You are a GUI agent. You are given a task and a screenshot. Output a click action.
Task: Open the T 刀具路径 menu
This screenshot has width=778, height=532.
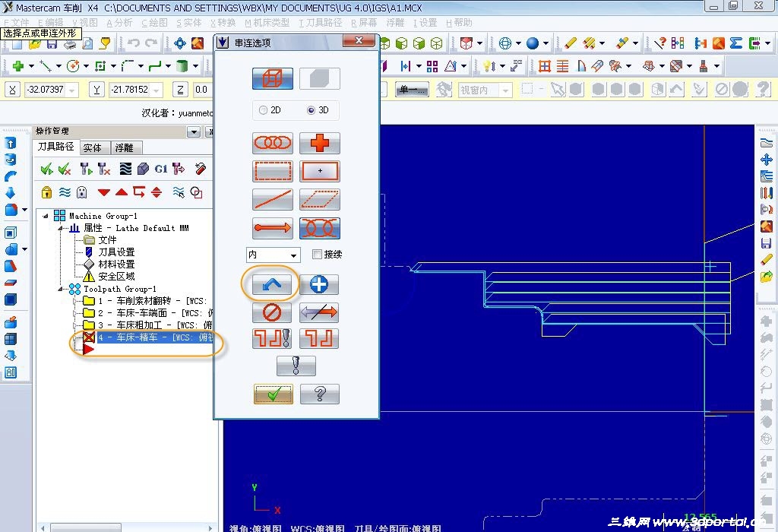coord(321,23)
